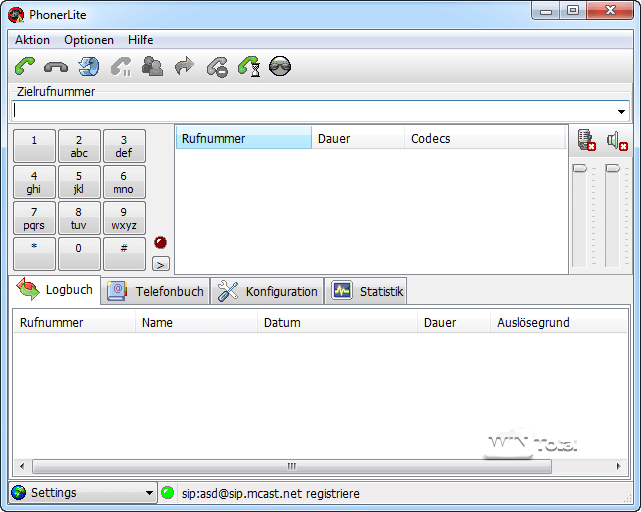Viewport: 641px width, 512px height.
Task: Sort logbook by Dauer column
Action: pos(454,322)
